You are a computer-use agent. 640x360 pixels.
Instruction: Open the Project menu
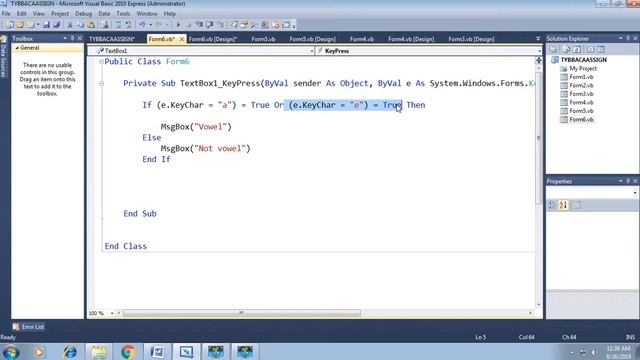pyautogui.click(x=60, y=14)
